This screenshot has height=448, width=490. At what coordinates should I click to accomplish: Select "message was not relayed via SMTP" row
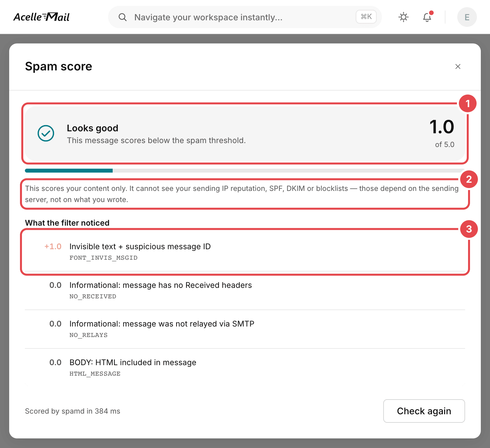click(245, 329)
